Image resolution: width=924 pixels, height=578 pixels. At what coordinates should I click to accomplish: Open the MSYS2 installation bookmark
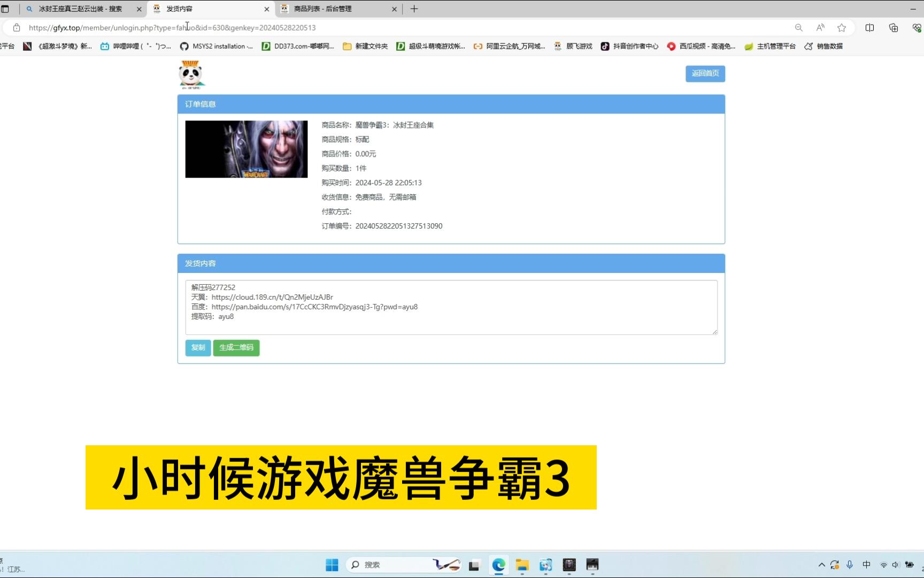[x=217, y=47]
